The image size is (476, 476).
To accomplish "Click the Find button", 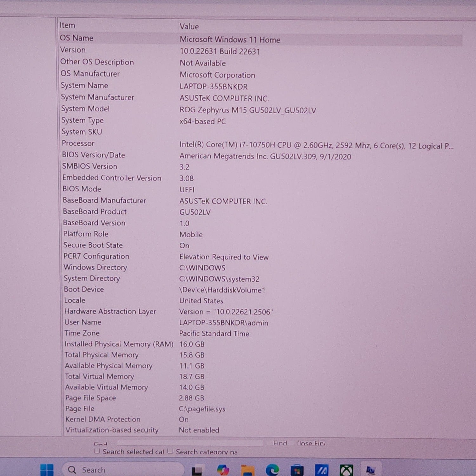I will (x=280, y=443).
